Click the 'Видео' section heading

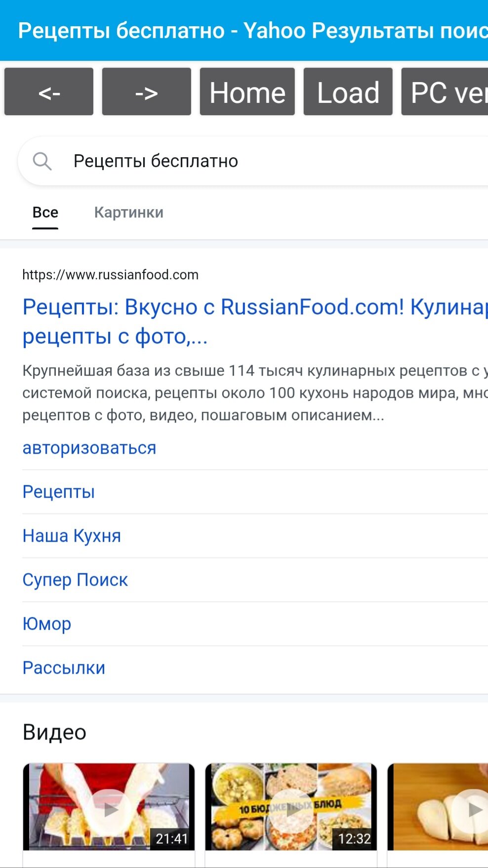pos(55,733)
